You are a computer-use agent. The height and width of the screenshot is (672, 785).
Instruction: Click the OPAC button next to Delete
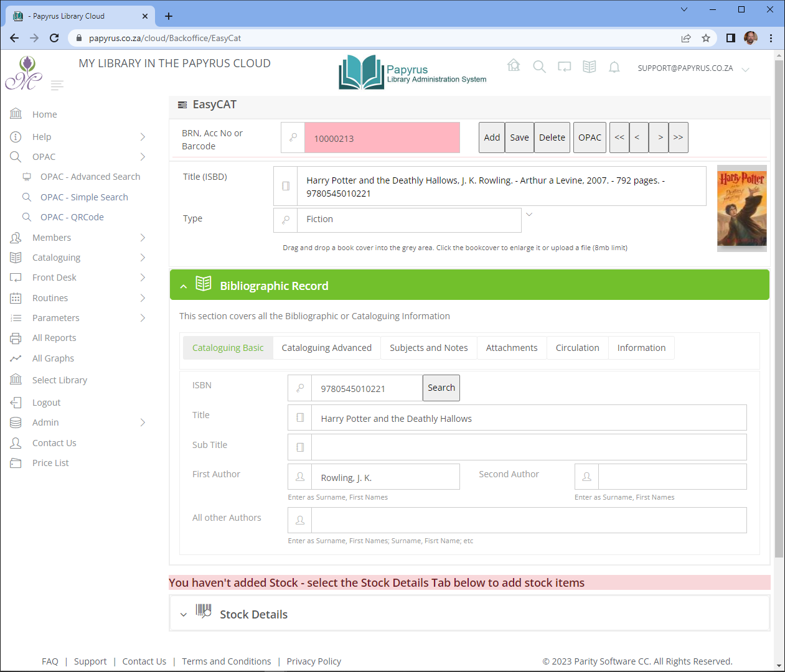coord(590,138)
